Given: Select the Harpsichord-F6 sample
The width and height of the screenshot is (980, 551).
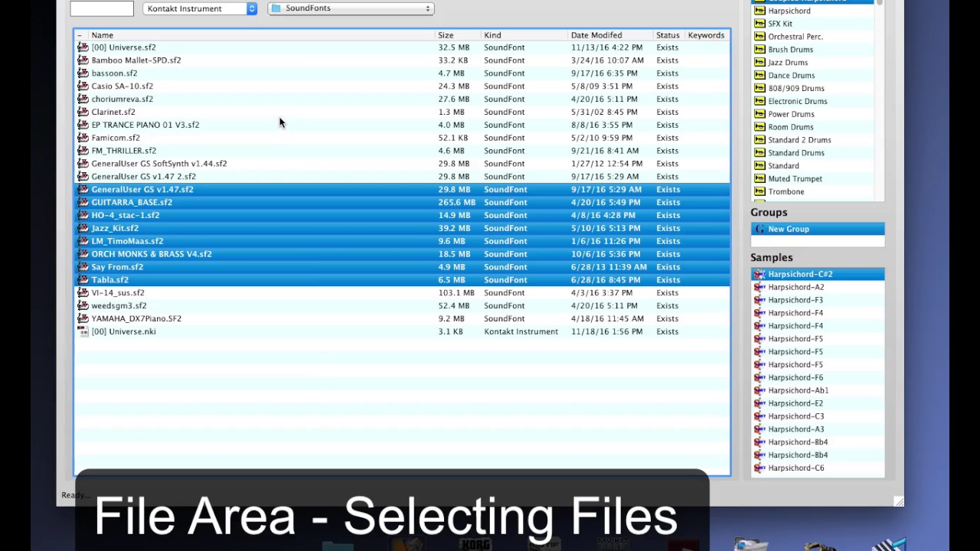Looking at the screenshot, I should point(818,377).
